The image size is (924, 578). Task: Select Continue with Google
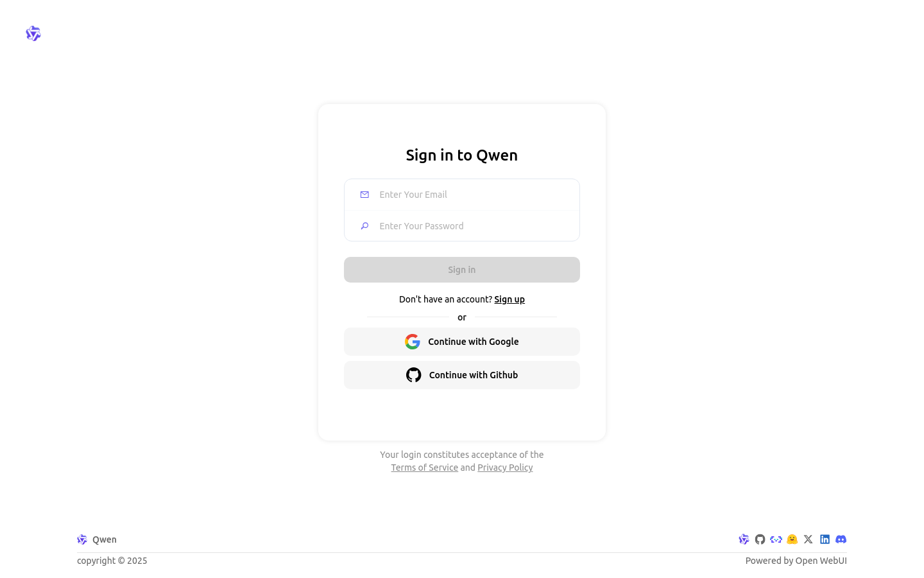(462, 341)
